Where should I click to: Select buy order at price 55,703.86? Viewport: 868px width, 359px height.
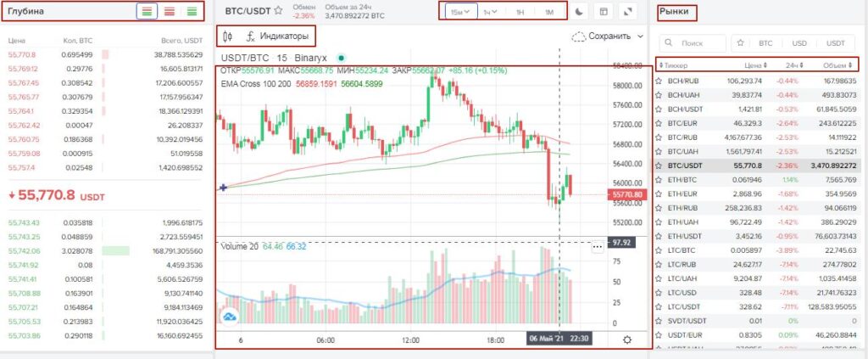(105, 335)
